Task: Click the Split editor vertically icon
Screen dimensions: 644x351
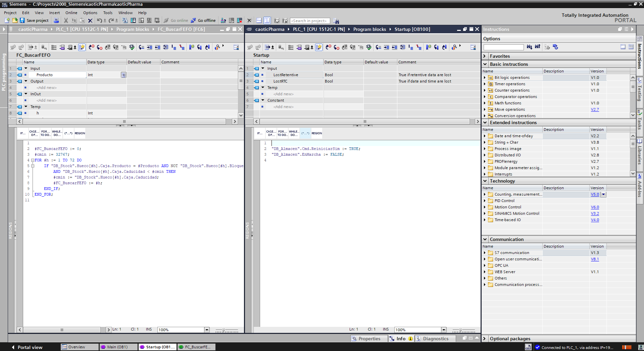Action: click(267, 20)
